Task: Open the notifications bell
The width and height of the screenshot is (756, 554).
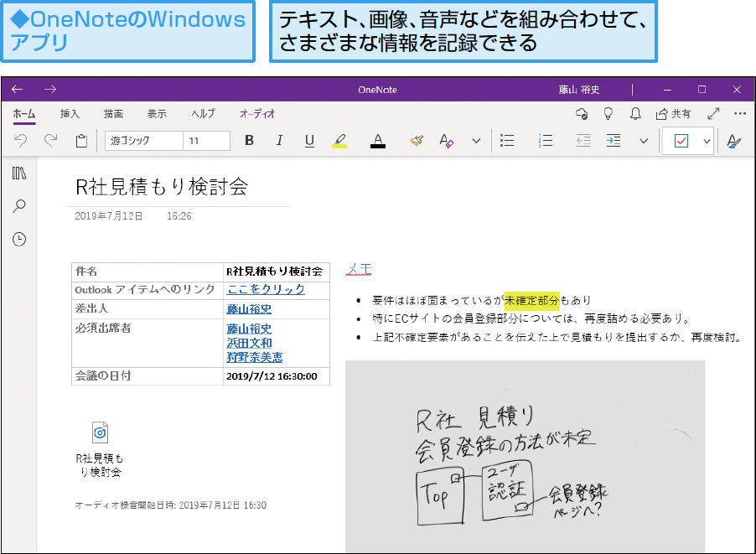Action: pyautogui.click(x=635, y=114)
